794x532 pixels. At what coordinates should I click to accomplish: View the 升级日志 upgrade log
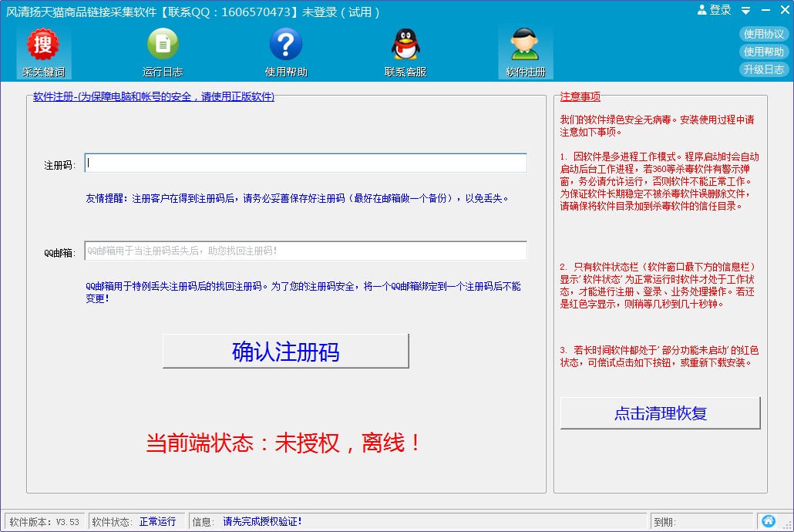pyautogui.click(x=763, y=69)
